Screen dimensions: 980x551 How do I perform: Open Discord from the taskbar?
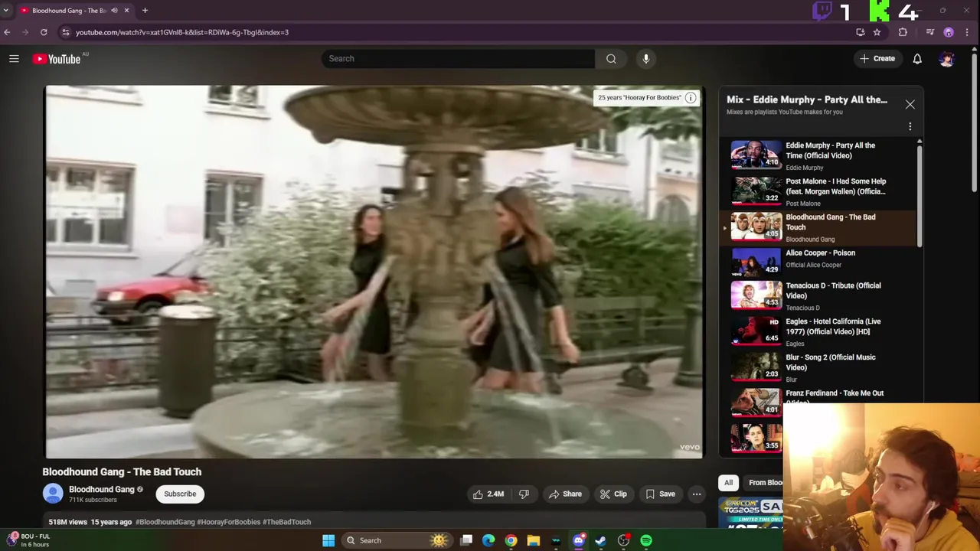tap(579, 540)
